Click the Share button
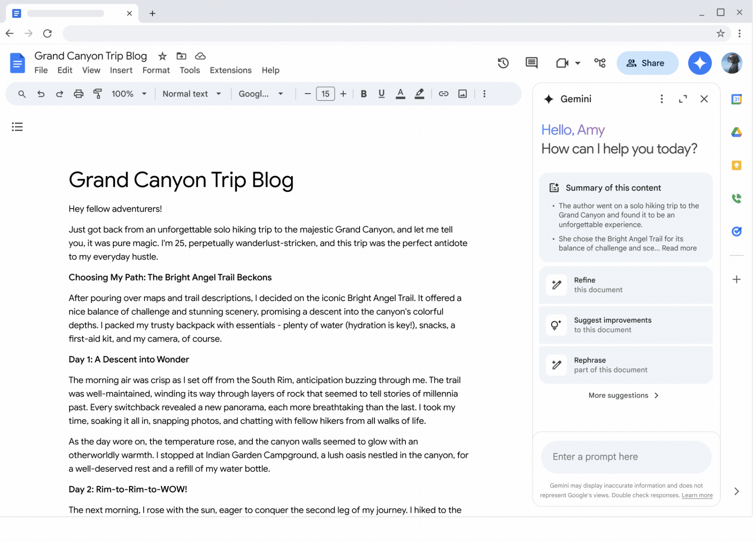This screenshot has height=542, width=756. click(647, 63)
